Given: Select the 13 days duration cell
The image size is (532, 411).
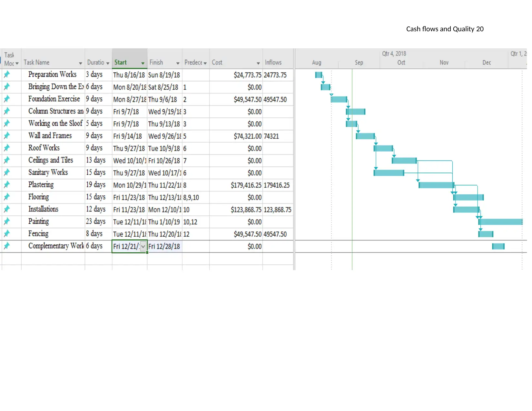Looking at the screenshot, I should tap(98, 161).
